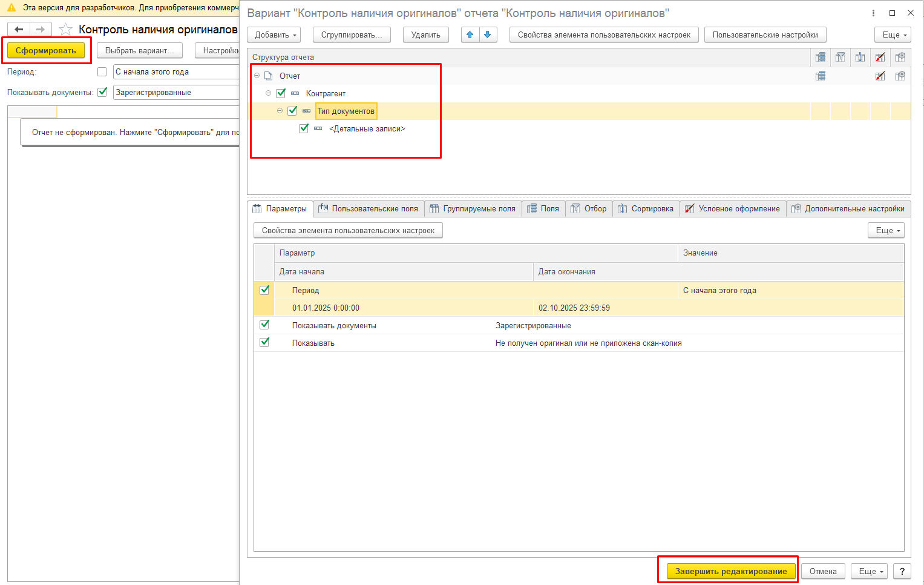The height and width of the screenshot is (585, 924).
Task: Toggle Показывать документы parameter checkbox in table
Action: [264, 325]
